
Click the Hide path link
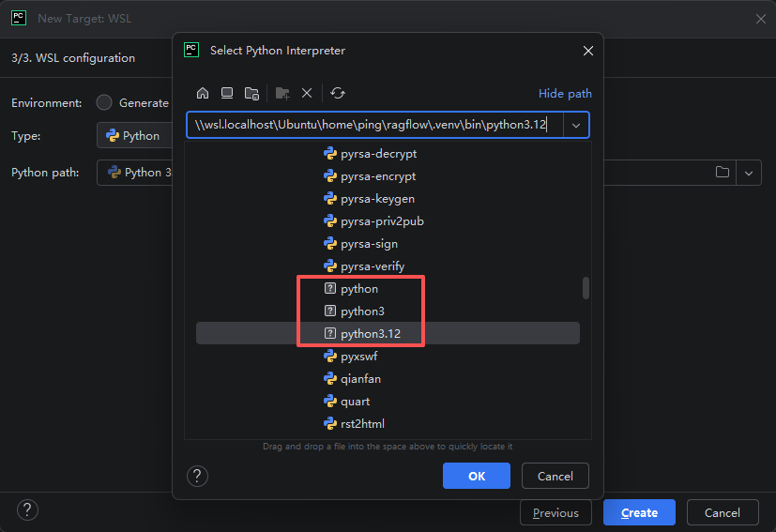(x=565, y=94)
